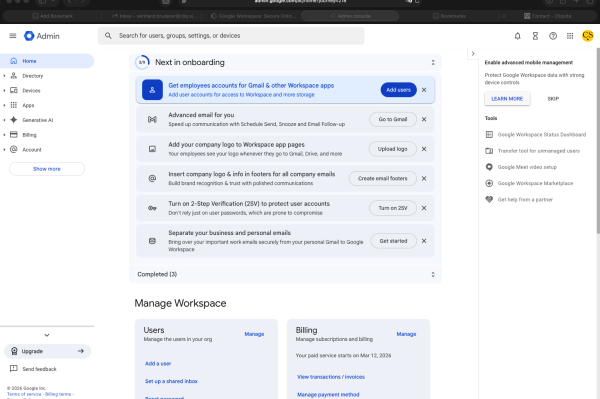
Task: Click the key icon on 2-Step Verification row
Action: tap(152, 208)
